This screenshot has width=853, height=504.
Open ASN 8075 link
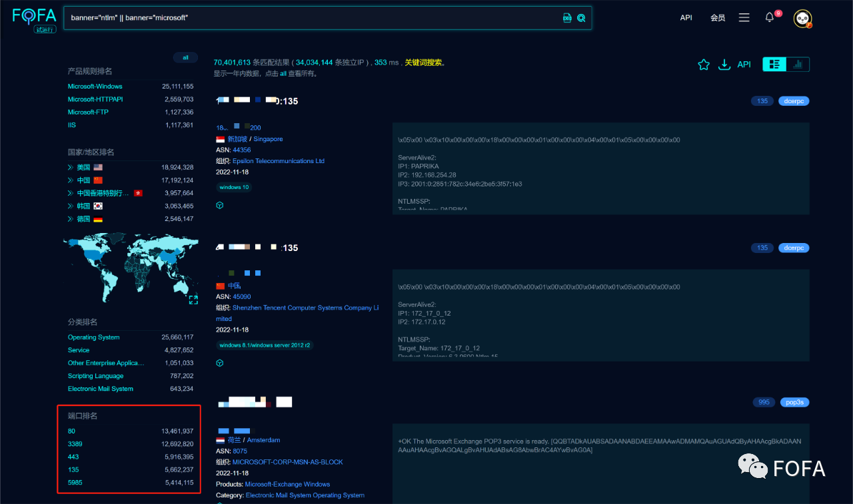click(239, 451)
